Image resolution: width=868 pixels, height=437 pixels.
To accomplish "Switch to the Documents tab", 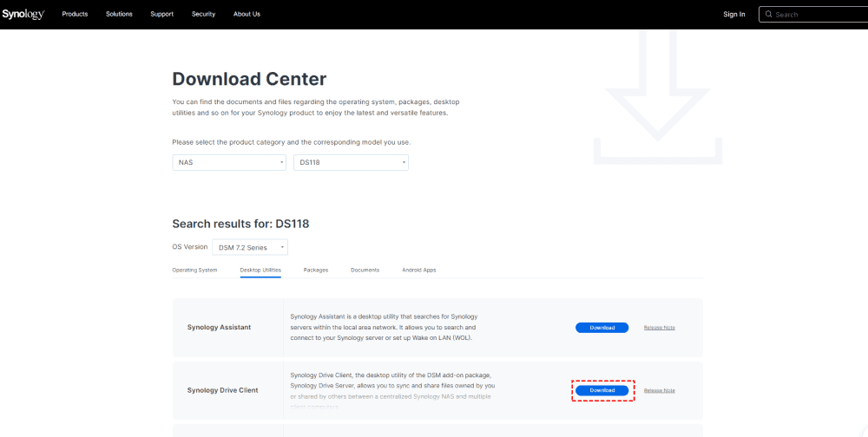I will click(365, 270).
